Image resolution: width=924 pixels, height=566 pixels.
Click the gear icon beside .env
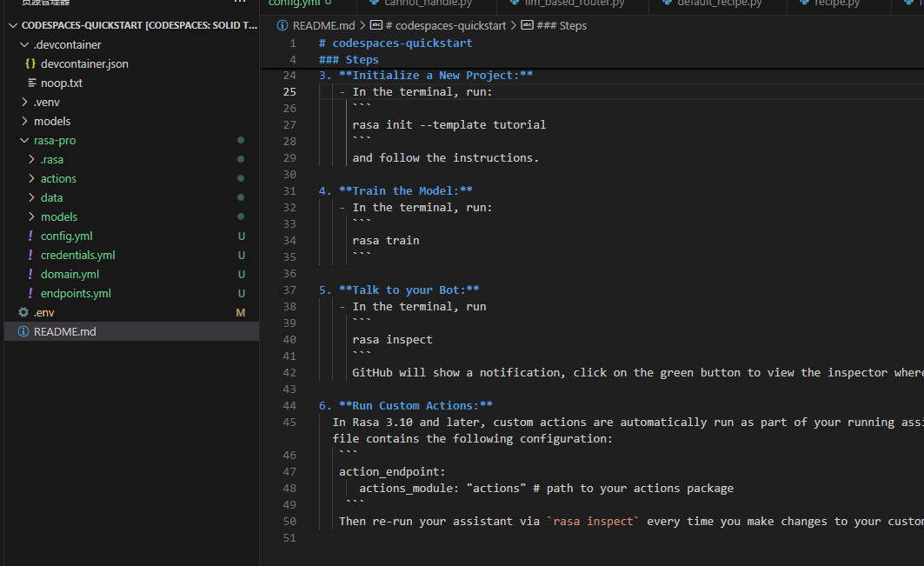point(23,312)
